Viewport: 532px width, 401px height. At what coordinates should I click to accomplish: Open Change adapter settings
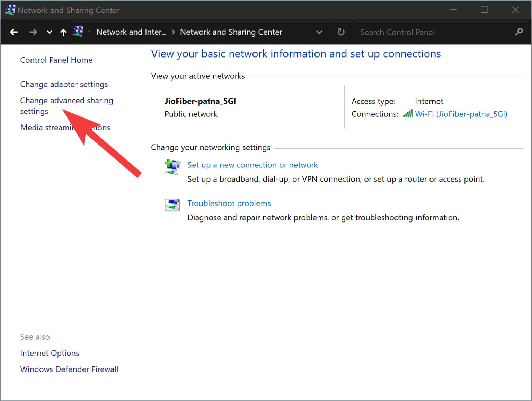(64, 84)
